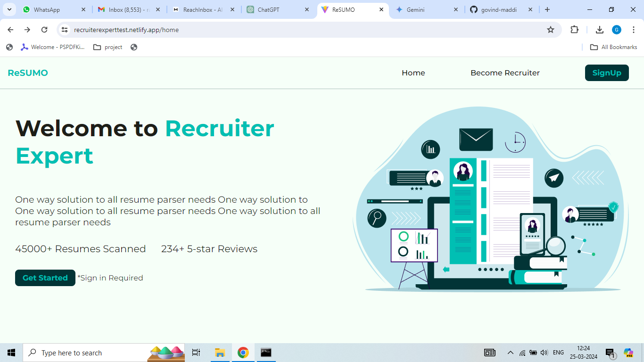644x362 pixels.
Task: Expand the tab search dropdown arrow
Action: (x=9, y=9)
